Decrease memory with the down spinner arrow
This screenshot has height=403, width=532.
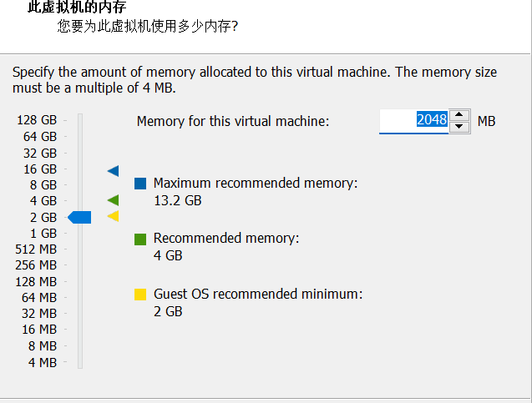point(459,127)
